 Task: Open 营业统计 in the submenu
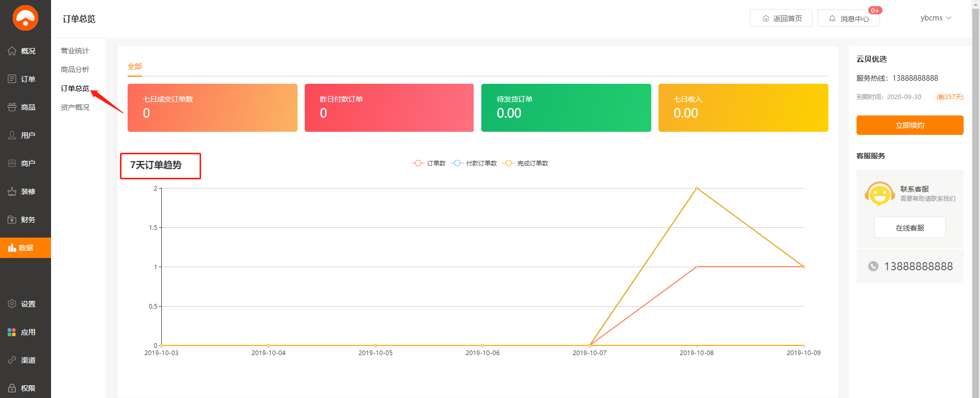pos(75,51)
